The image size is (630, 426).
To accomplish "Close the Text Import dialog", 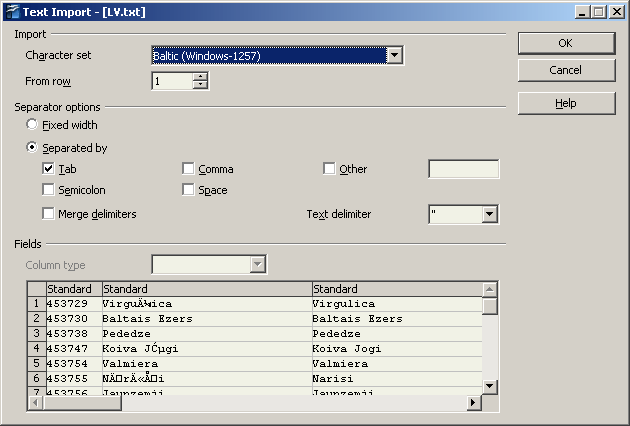I will (x=617, y=12).
